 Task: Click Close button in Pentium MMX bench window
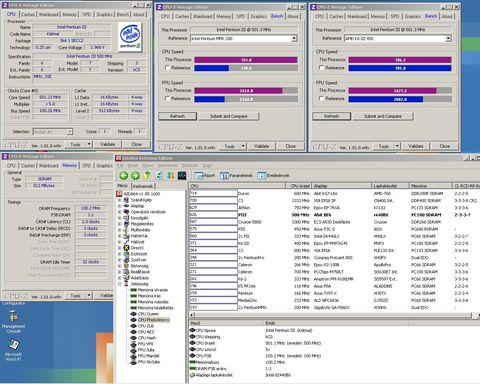(x=291, y=146)
